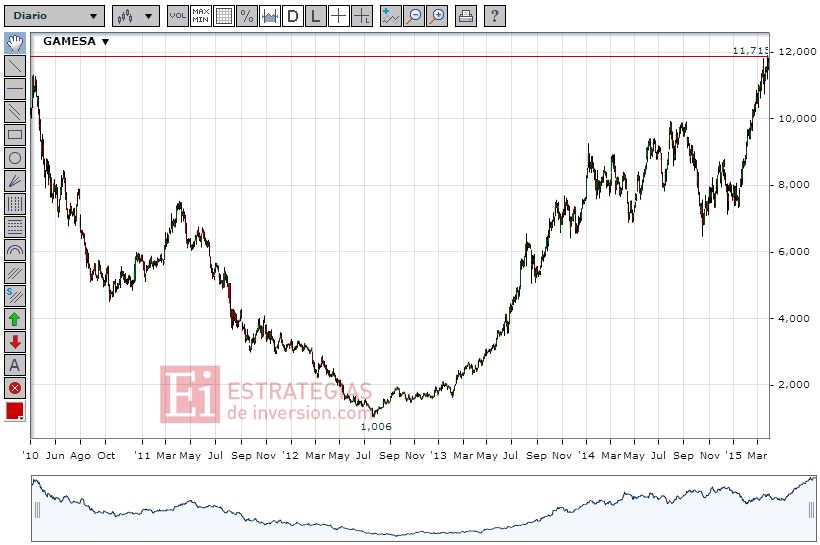Click the 10,000 price axis label
The height and width of the screenshot is (545, 820).
tap(797, 119)
